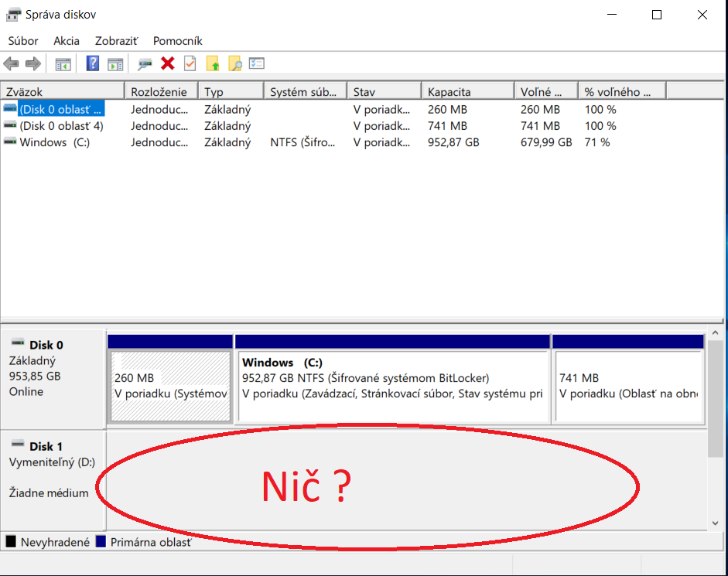Open help via blue question mark icon
Image resolution: width=728 pixels, height=576 pixels.
pos(93,64)
